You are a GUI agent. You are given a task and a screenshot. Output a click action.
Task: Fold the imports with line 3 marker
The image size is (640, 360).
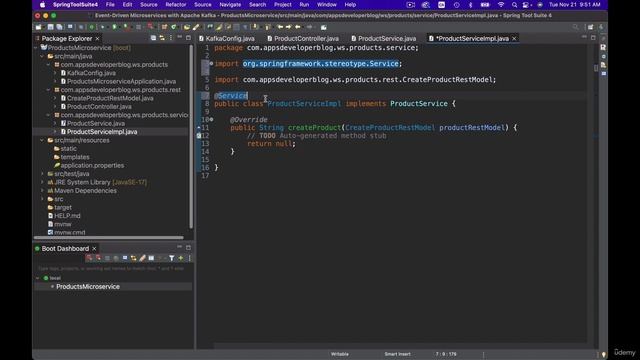(x=211, y=64)
